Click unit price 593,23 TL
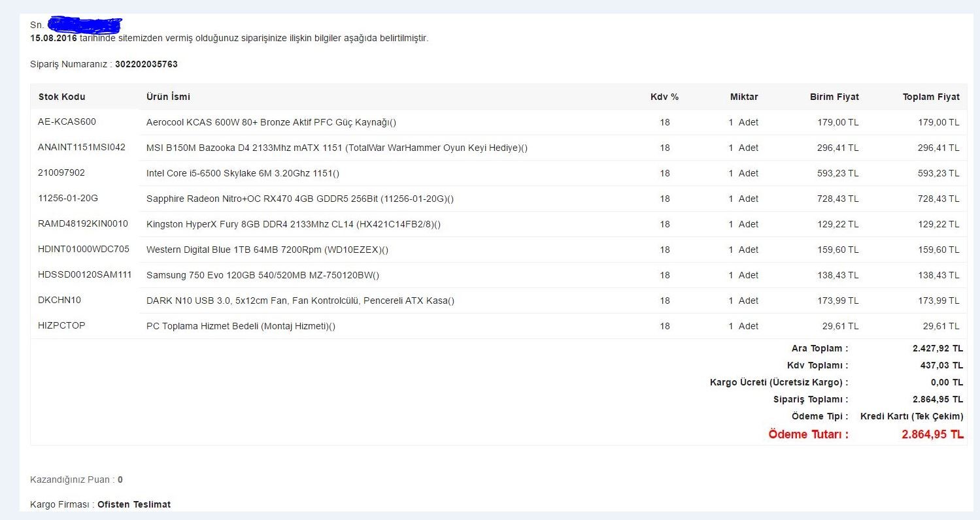 click(x=838, y=173)
